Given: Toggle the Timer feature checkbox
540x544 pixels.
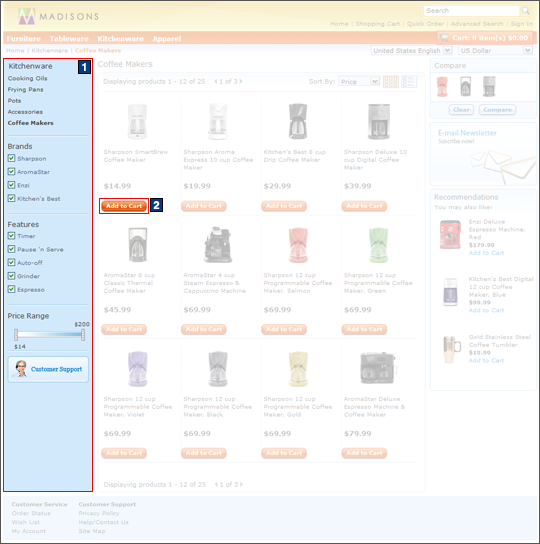Looking at the screenshot, I should (11, 236).
